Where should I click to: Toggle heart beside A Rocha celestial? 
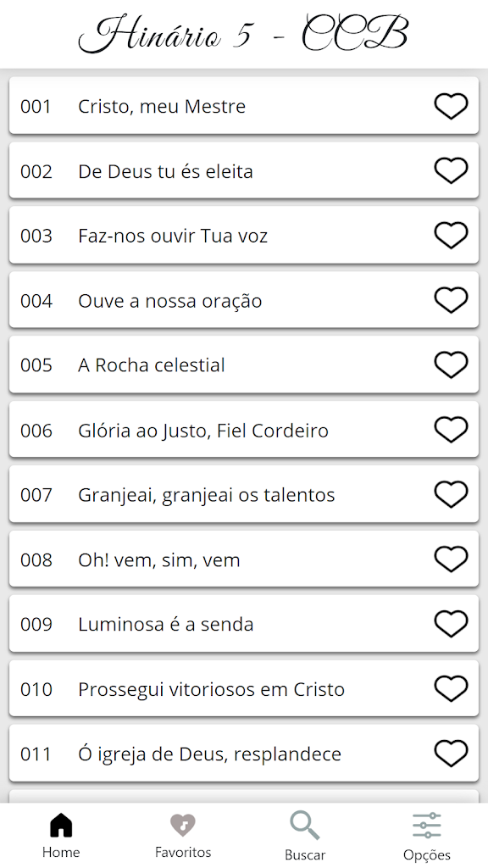(451, 364)
